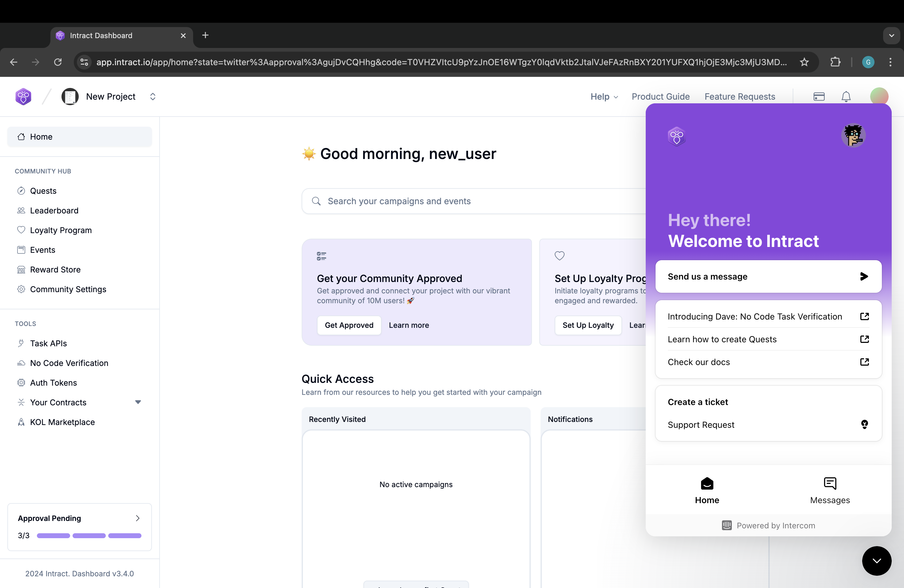The height and width of the screenshot is (588, 904).
Task: Open Community Settings gear item
Action: pyautogui.click(x=68, y=289)
